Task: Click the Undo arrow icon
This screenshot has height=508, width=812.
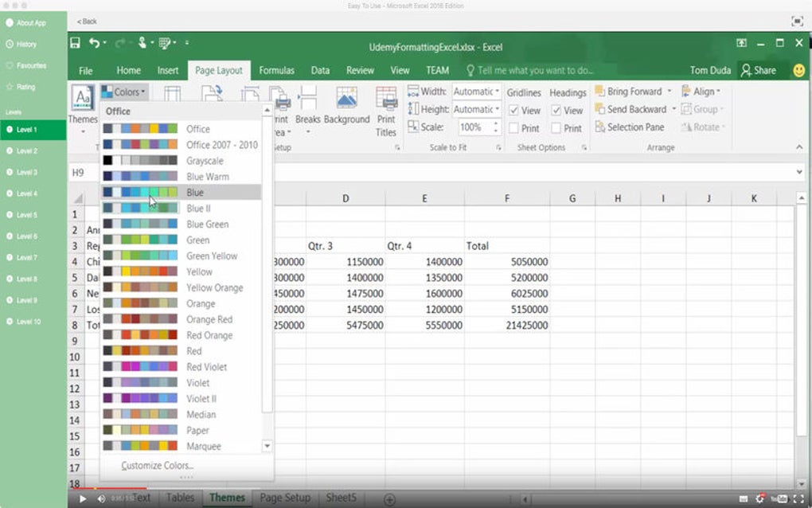Action: tap(94, 43)
